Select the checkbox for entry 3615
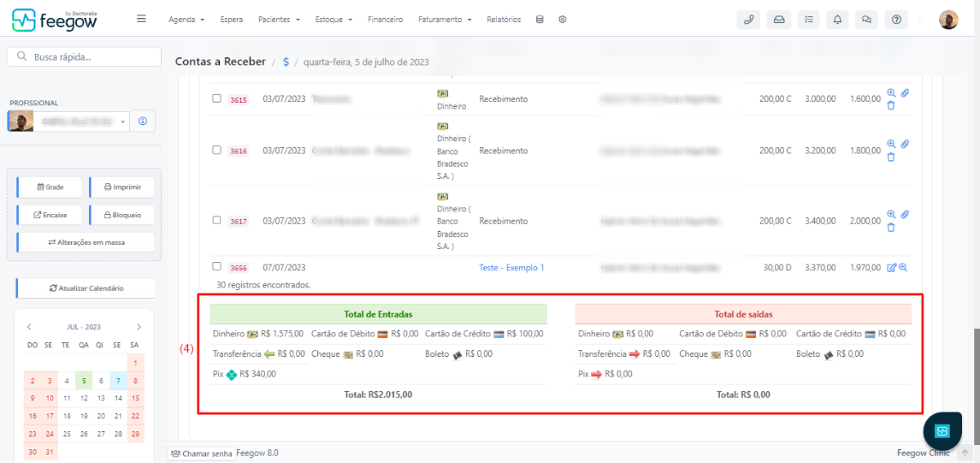The image size is (980, 463). [x=216, y=98]
